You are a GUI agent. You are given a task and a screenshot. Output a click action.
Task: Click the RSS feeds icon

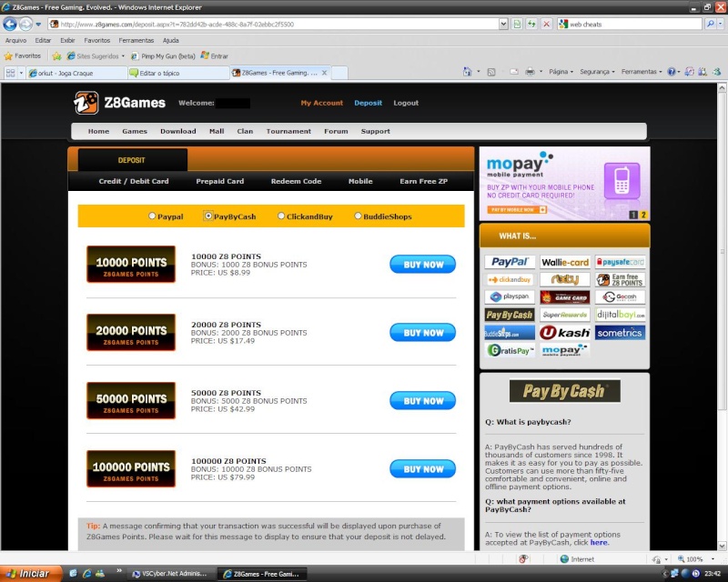[x=491, y=72]
